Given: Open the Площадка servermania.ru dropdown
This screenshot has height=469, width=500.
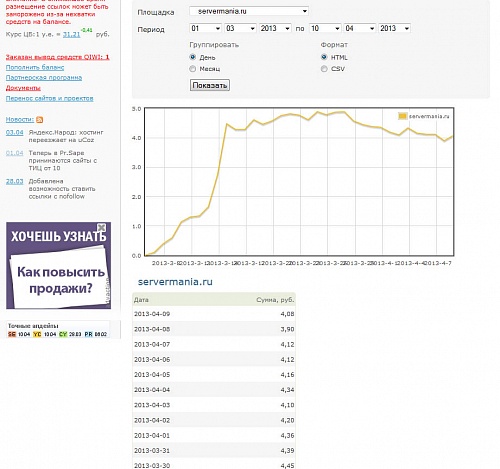Looking at the screenshot, I should tap(249, 11).
